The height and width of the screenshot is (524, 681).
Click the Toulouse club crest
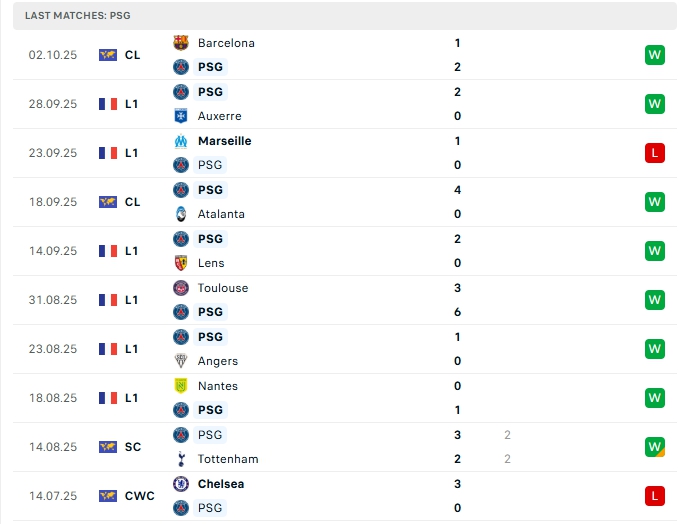(181, 288)
